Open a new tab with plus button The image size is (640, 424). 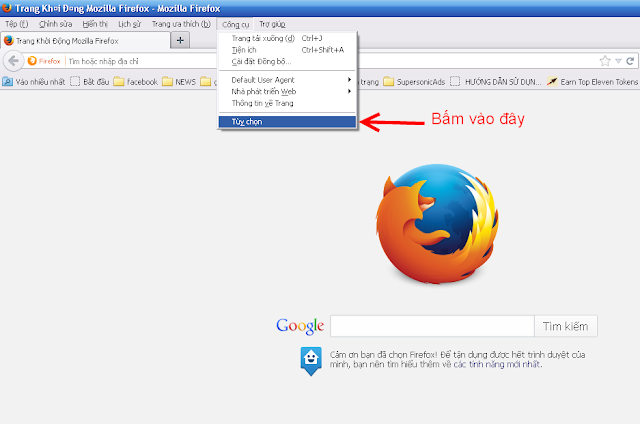tap(180, 40)
